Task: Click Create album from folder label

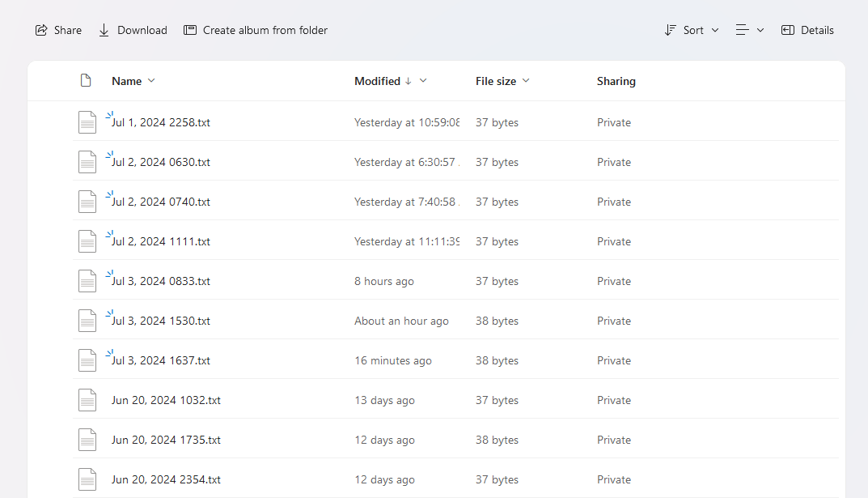Action: (x=265, y=31)
